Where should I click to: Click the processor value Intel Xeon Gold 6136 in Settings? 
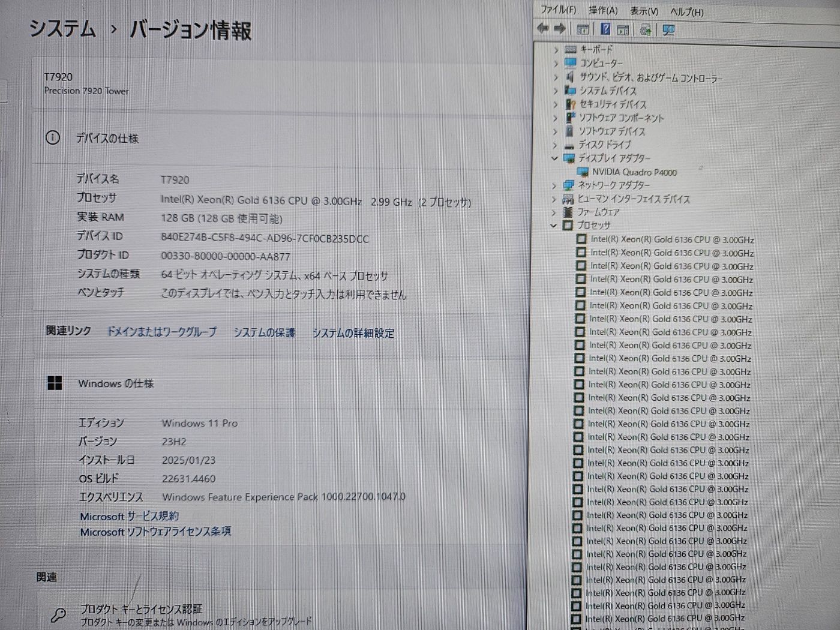[x=316, y=201]
